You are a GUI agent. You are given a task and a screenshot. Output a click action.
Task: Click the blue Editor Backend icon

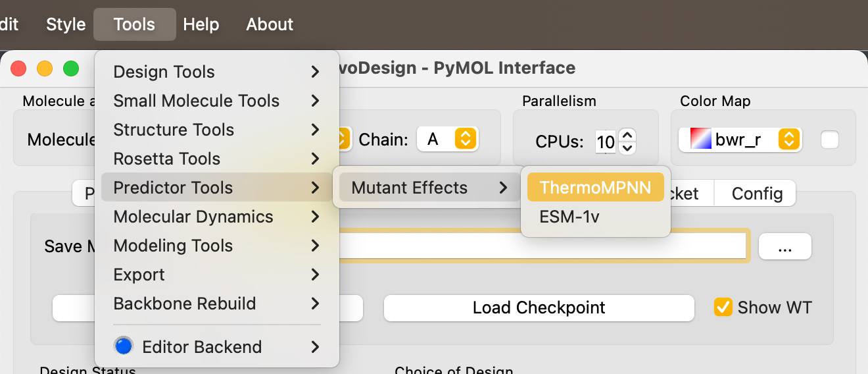coord(123,346)
